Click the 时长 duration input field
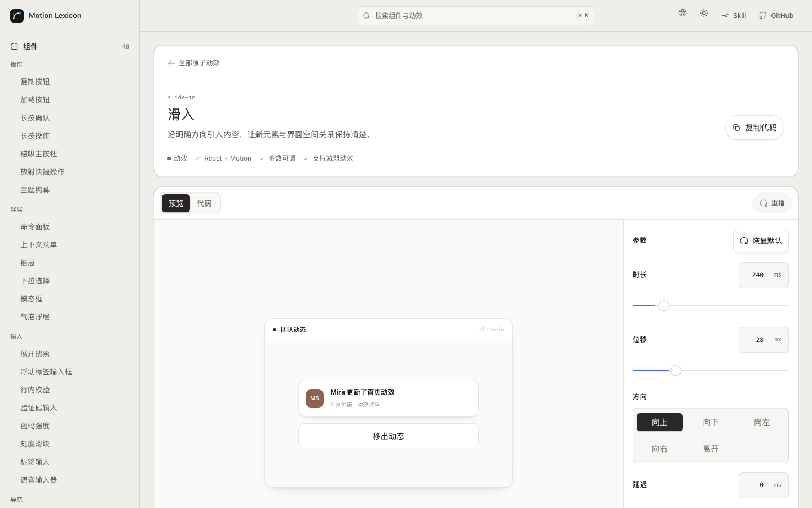Viewport: 812px width, 508px height. point(764,275)
